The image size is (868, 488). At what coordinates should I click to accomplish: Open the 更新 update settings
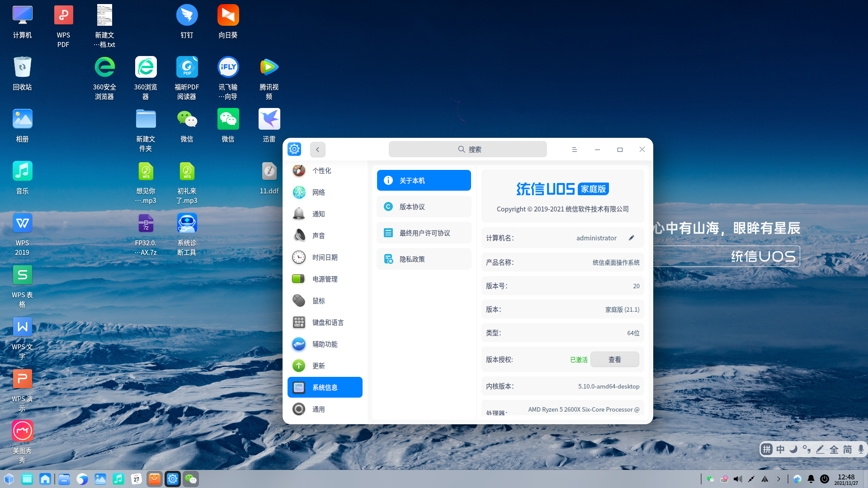[325, 366]
